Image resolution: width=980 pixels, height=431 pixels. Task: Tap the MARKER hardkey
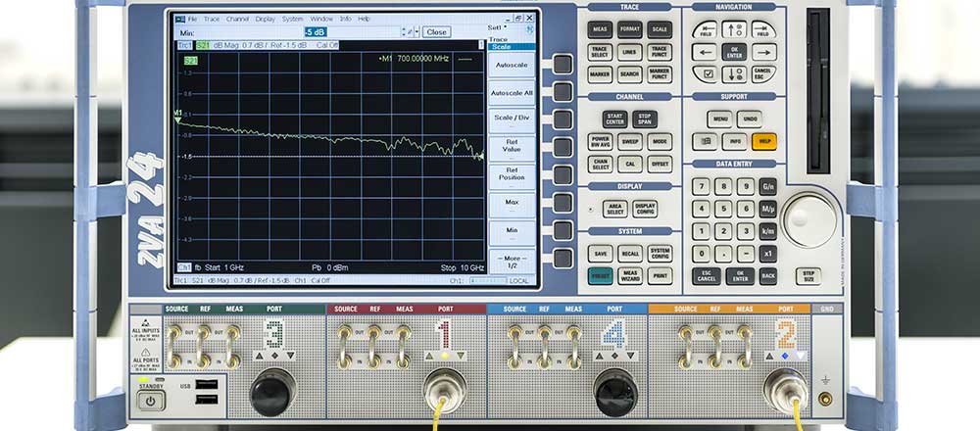click(x=600, y=74)
